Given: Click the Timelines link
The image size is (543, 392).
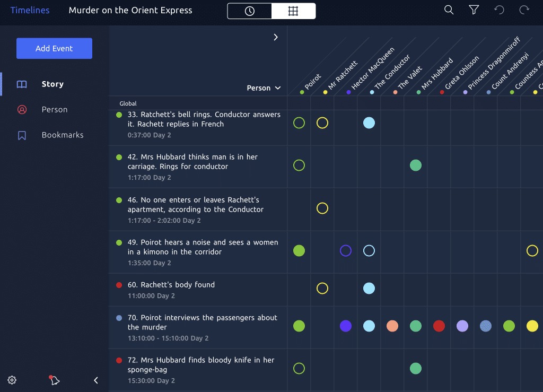Looking at the screenshot, I should click(30, 10).
